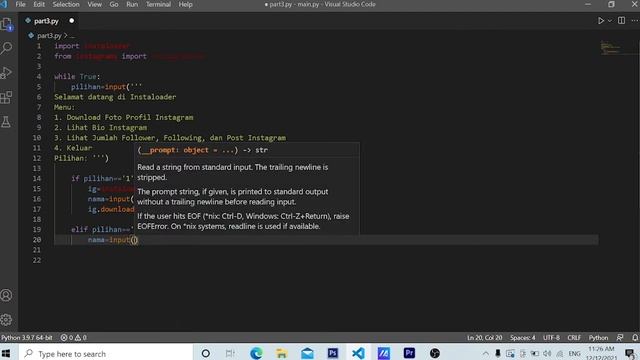Switch to Photoshop on taskbar
Screen dimensions: 640x360
coord(333,353)
